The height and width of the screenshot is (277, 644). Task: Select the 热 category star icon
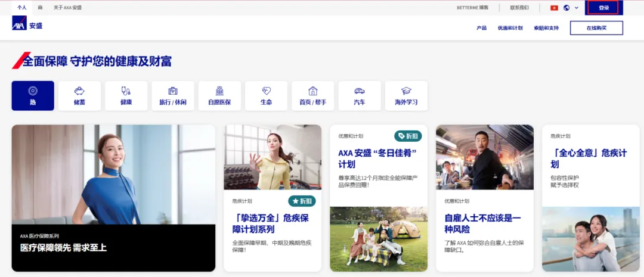[x=33, y=91]
